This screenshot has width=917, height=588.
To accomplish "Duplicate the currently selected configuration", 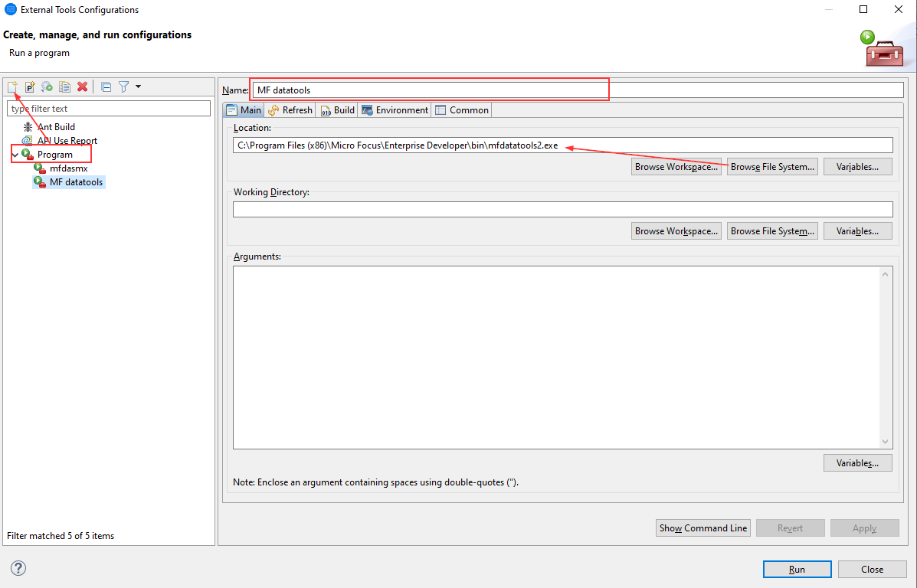I will [64, 87].
